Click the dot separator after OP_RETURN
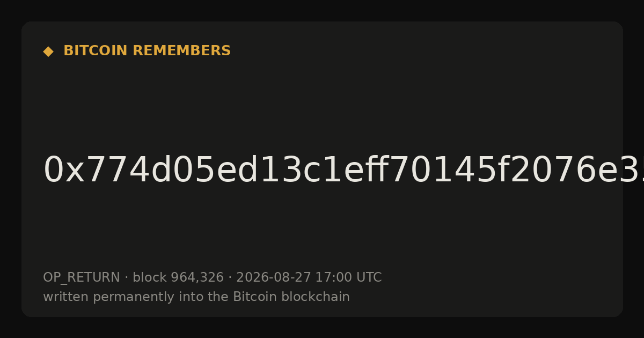 [x=127, y=278]
